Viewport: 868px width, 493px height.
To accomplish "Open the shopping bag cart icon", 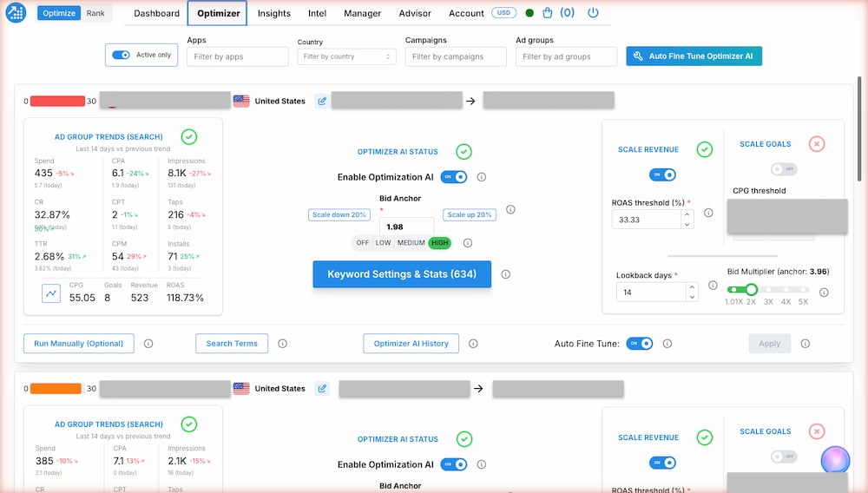I will tap(547, 13).
